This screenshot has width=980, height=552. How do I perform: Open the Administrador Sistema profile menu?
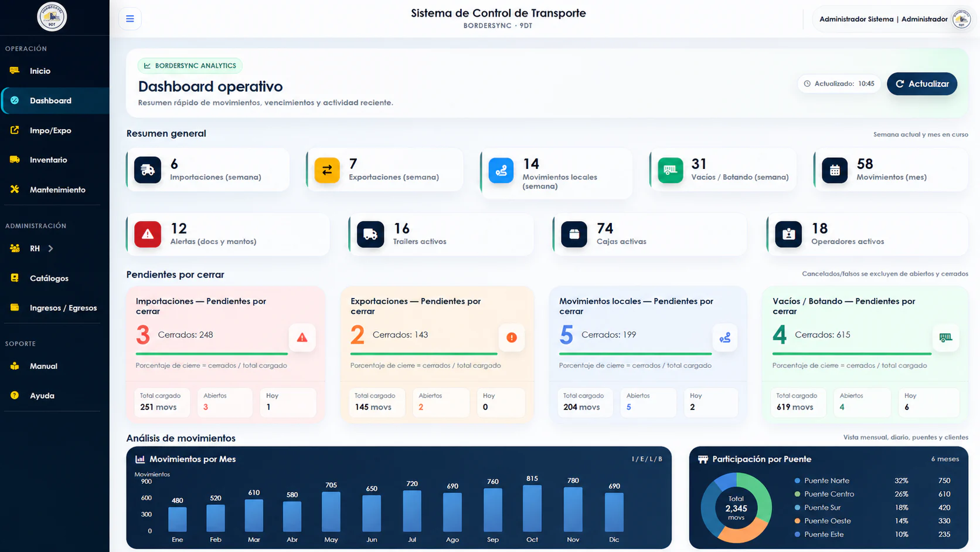(x=894, y=19)
